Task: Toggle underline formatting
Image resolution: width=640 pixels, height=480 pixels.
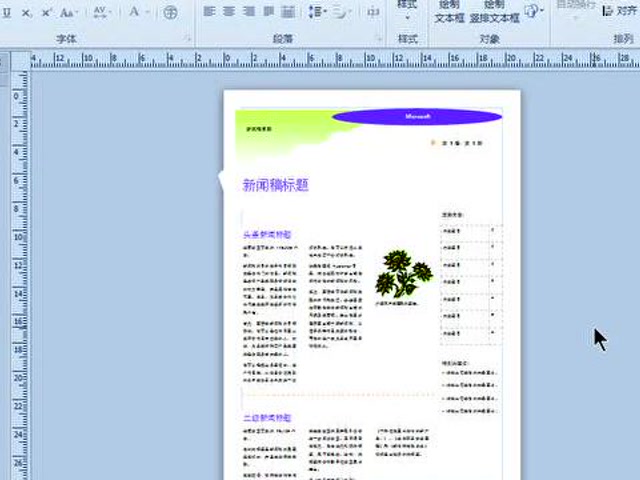Action: 7,13
